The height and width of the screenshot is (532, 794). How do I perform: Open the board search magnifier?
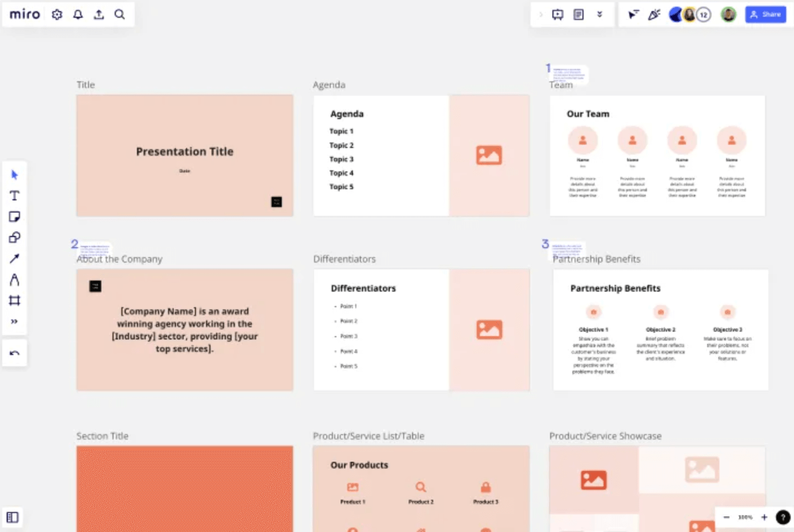pos(120,14)
